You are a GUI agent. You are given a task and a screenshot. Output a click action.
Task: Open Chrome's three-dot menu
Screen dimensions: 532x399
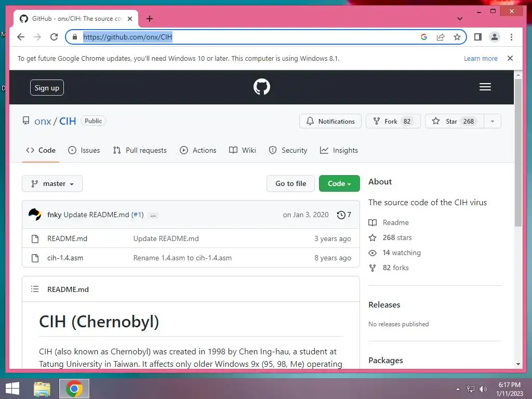[x=511, y=37]
